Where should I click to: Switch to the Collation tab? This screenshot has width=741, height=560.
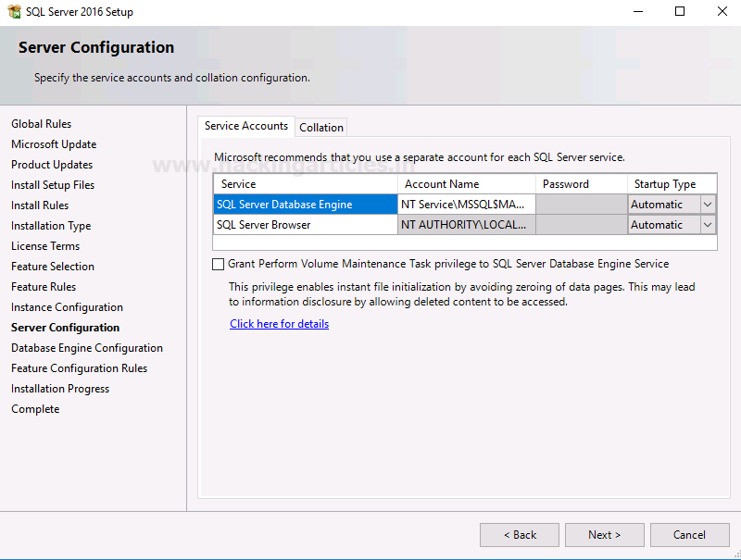click(321, 128)
